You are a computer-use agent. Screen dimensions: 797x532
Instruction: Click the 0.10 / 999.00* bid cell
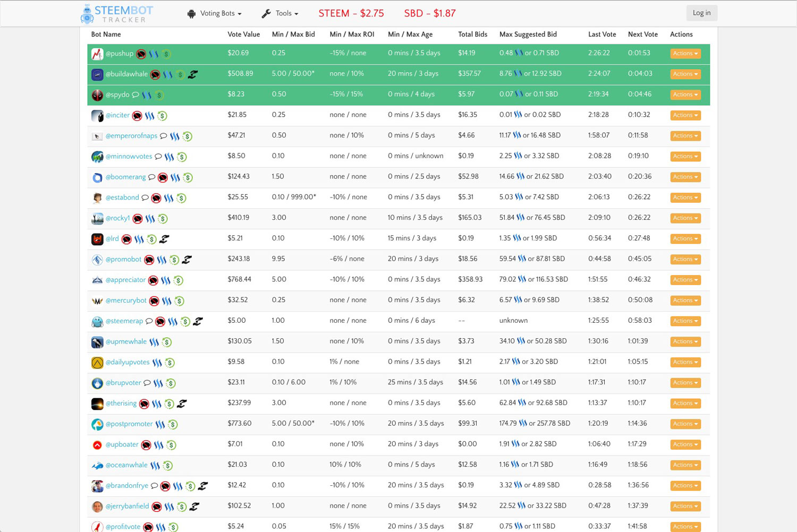294,197
